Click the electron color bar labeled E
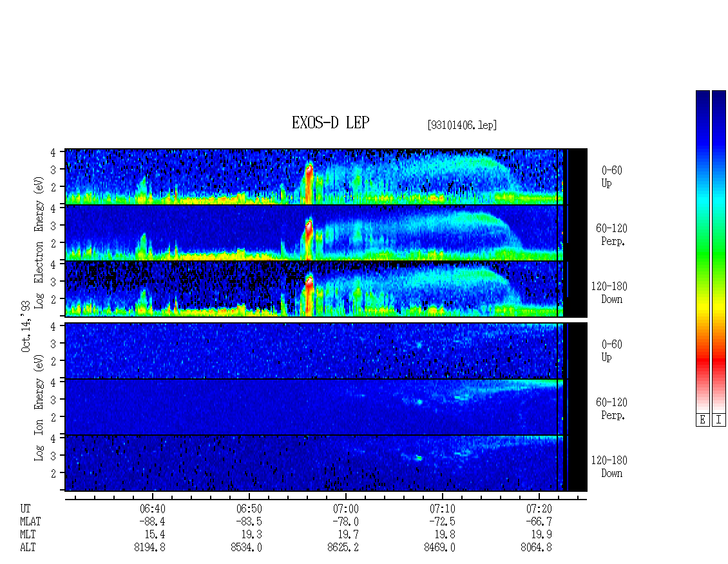The height and width of the screenshot is (564, 728). point(702,251)
